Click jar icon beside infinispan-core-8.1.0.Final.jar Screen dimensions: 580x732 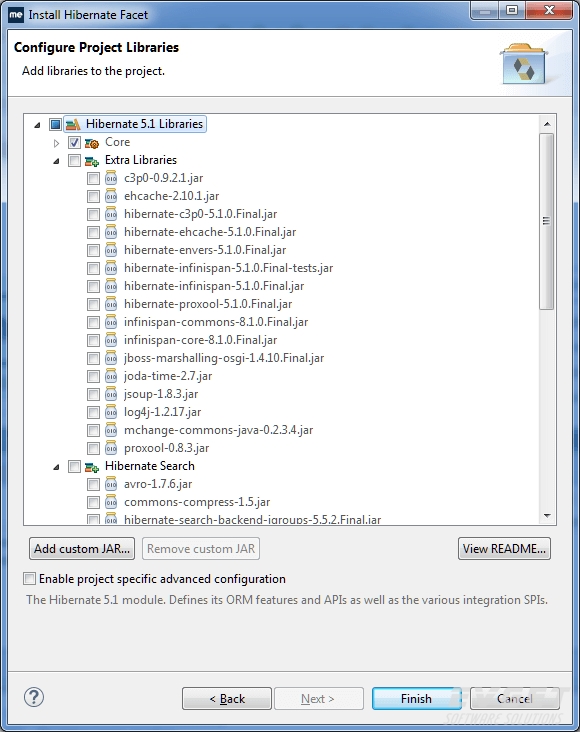click(x=111, y=340)
